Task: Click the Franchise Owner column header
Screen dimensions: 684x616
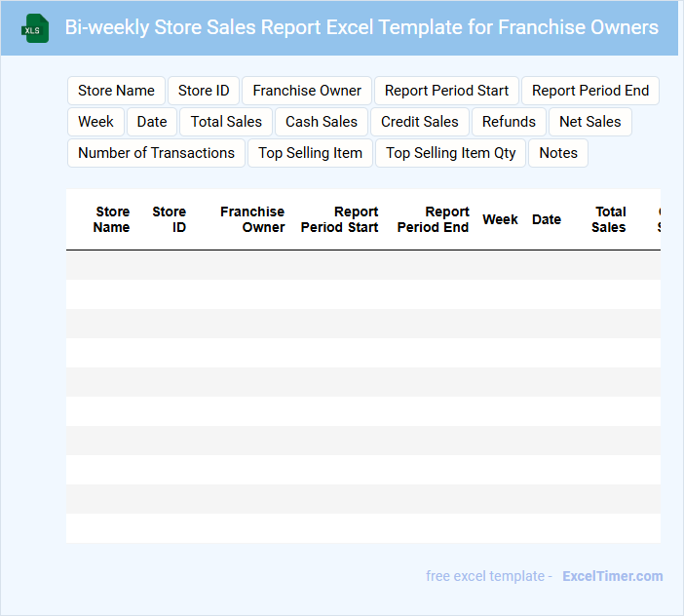Action: pos(252,219)
